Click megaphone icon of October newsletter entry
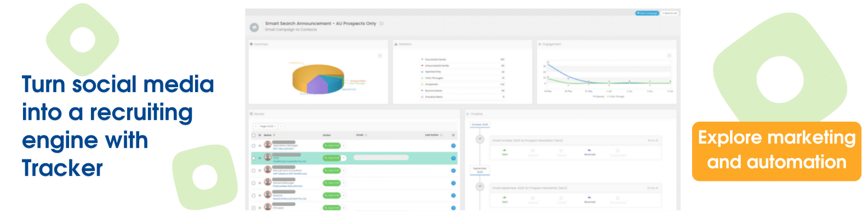Viewport: 868px width, 217px height. (x=480, y=139)
